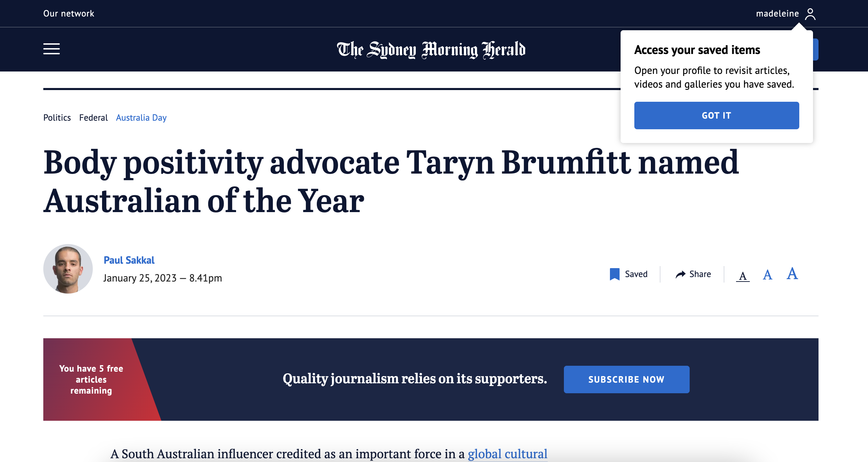Click the SUBSCRIBE NOW button
This screenshot has height=462, width=868.
626,379
